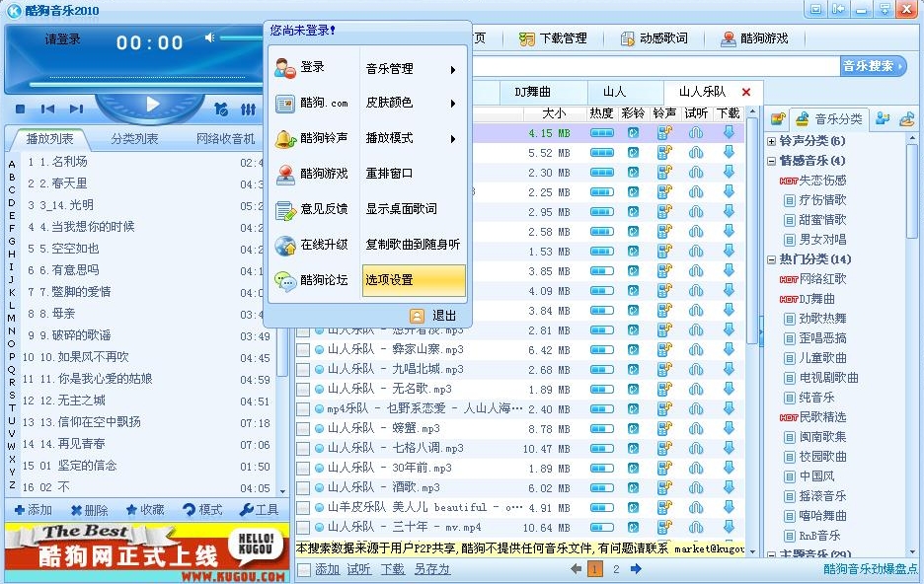The height and width of the screenshot is (584, 924).
Task: Open the 酷狗音乐劲爆盘点 link
Action: (871, 569)
